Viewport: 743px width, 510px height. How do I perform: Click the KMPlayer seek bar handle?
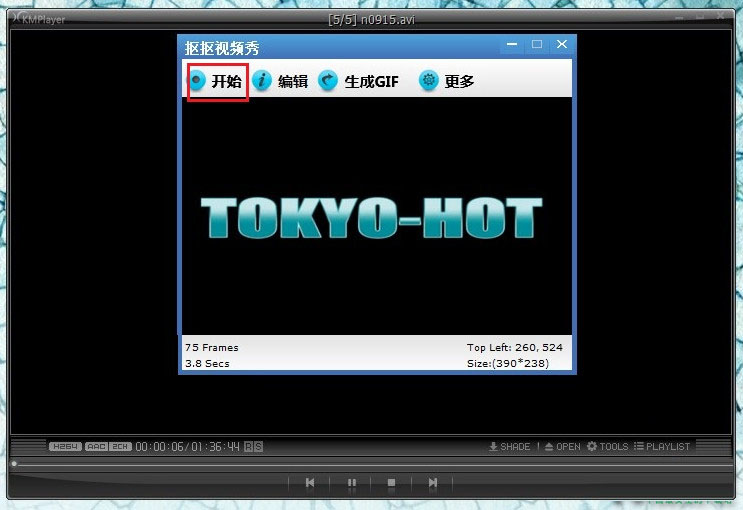click(x=14, y=464)
